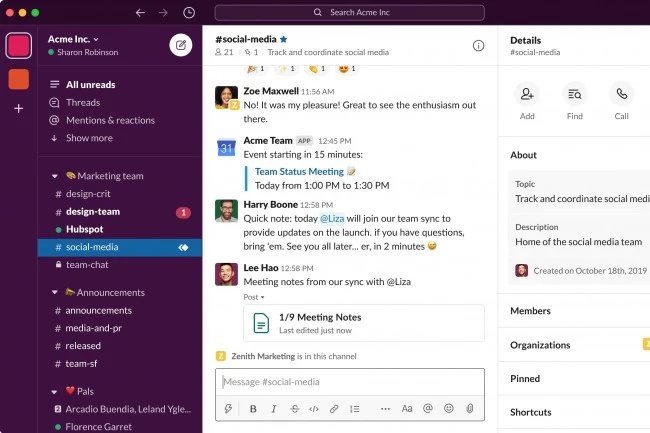Open the emoji picker in composer

[449, 409]
